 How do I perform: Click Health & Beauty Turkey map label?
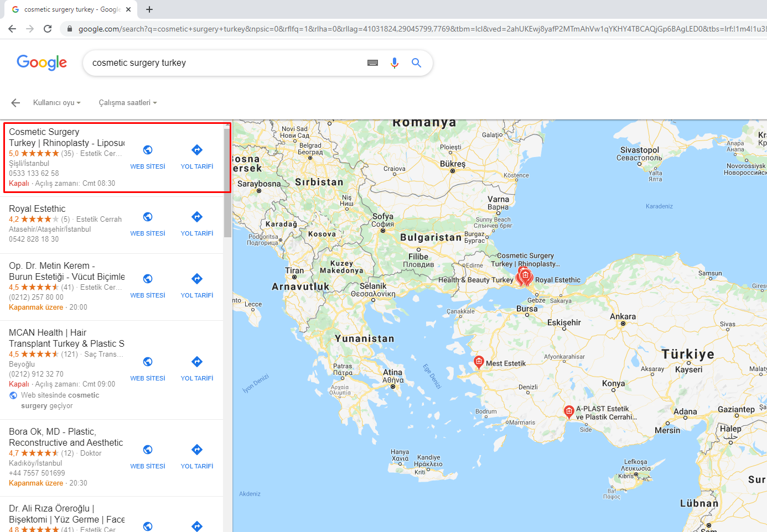pos(476,280)
